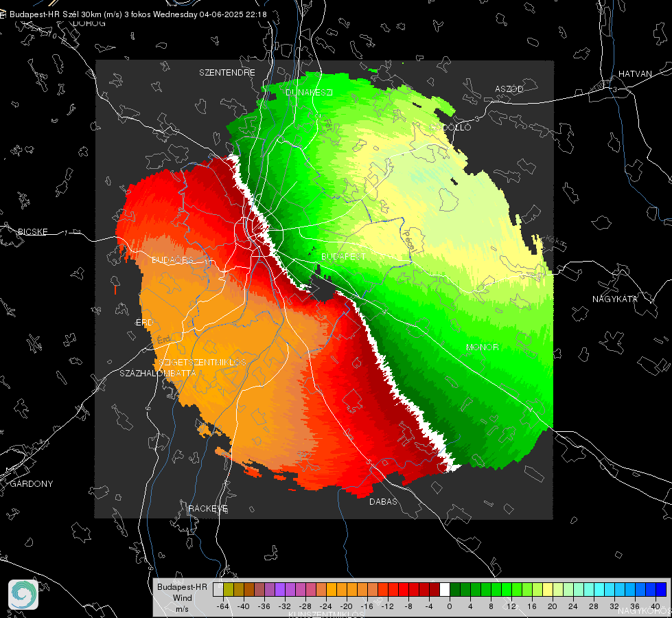Click the positive 24 legend value
Viewport: 672px width, 618px height.
573,606
